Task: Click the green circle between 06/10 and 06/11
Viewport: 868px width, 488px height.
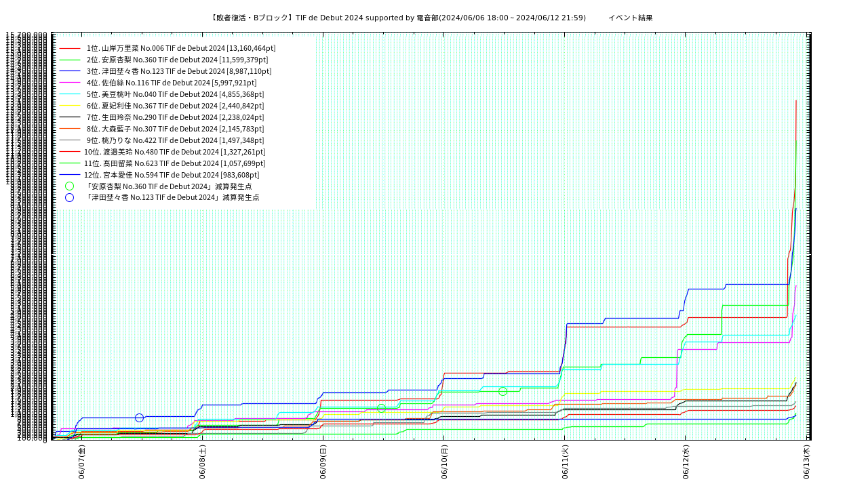Action: pos(502,392)
